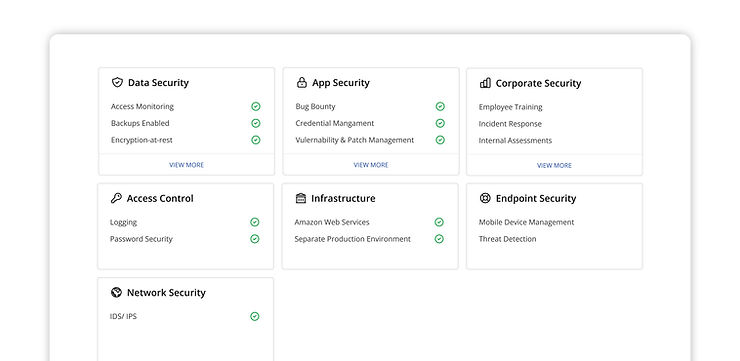Click the Mobile Device Management item

click(526, 222)
